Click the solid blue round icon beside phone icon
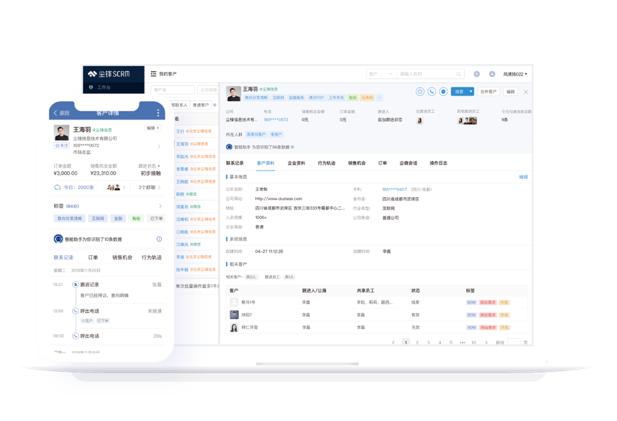The image size is (617, 421). tap(443, 91)
